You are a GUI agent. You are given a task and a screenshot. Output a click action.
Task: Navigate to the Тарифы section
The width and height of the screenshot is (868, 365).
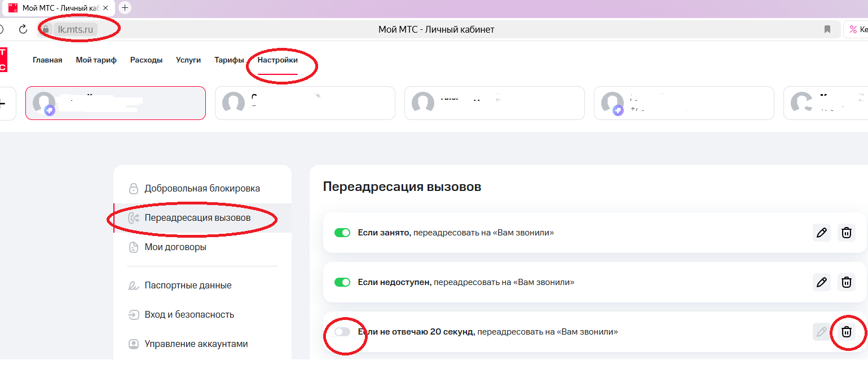[229, 60]
